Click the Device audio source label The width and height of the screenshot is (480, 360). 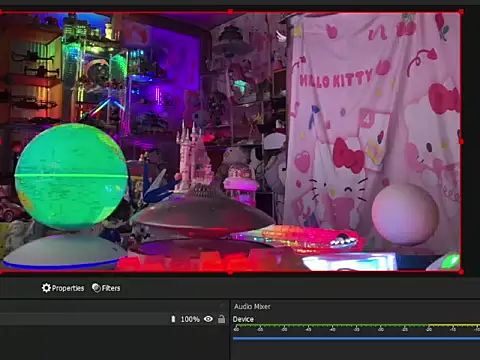[x=243, y=319]
